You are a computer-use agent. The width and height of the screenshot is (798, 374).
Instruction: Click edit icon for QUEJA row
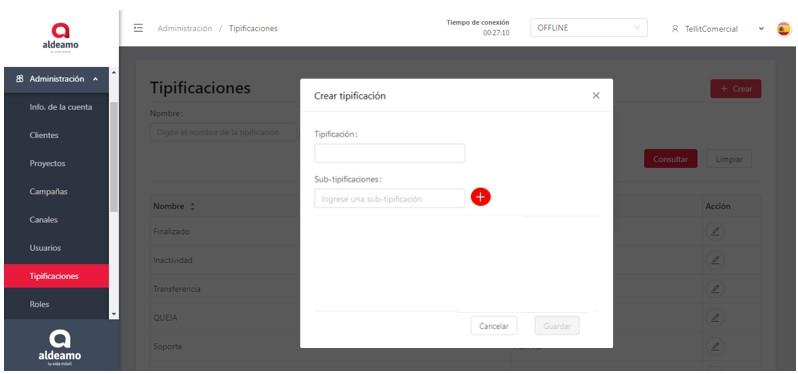715,317
